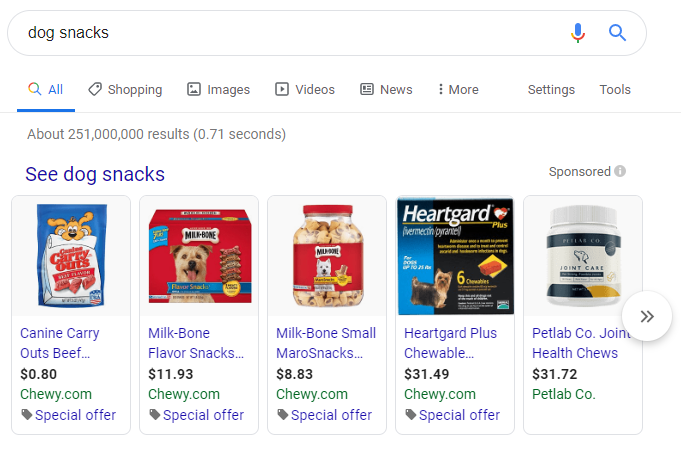The image size is (681, 449).
Task: Click the Sponsored info icon
Action: click(620, 172)
